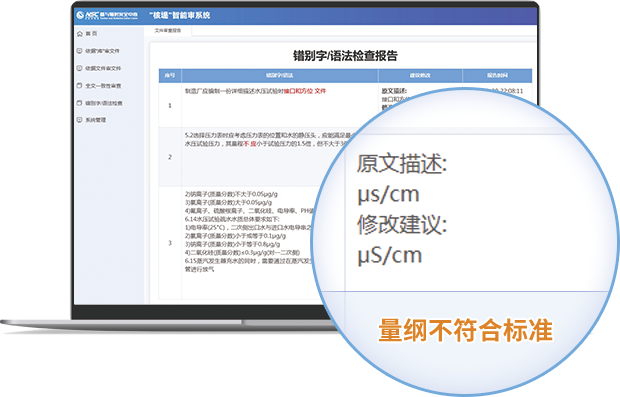Viewport: 620px width, 397px height.
Task: Click the line starting 1)电导率(25℃)
Action: [248, 227]
